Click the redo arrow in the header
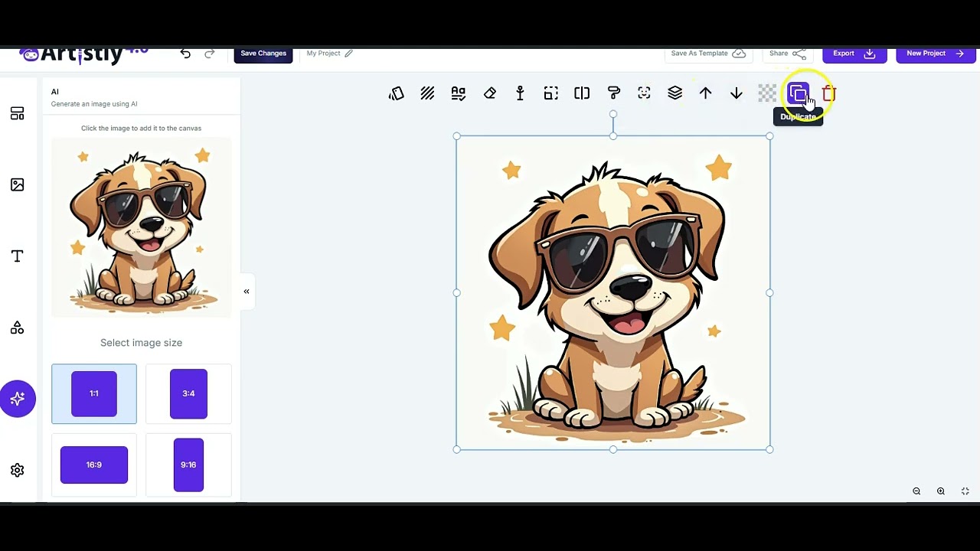This screenshot has width=980, height=551. tap(210, 54)
